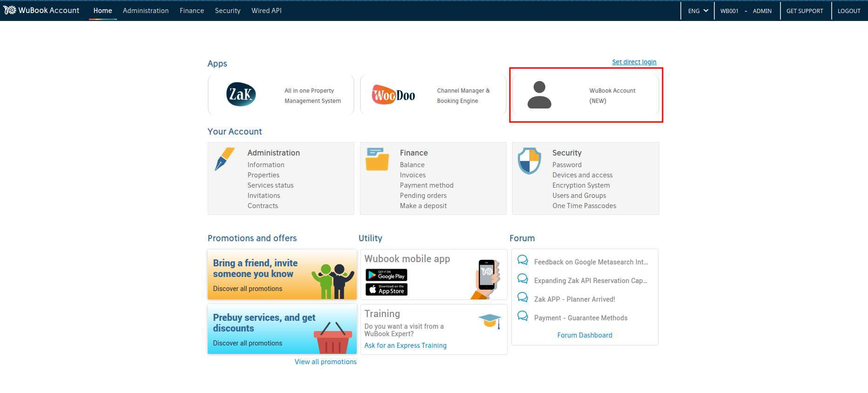Image resolution: width=868 pixels, height=393 pixels.
Task: Click Discover all promotions on friend banner
Action: [x=247, y=289]
